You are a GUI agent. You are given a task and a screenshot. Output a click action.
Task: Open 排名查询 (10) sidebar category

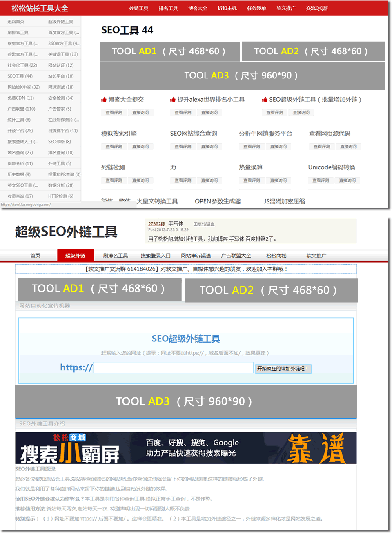pos(61,153)
